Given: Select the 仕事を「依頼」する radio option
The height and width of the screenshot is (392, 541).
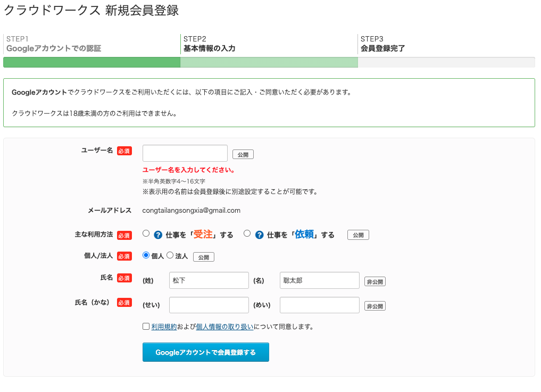Looking at the screenshot, I should coord(247,233).
